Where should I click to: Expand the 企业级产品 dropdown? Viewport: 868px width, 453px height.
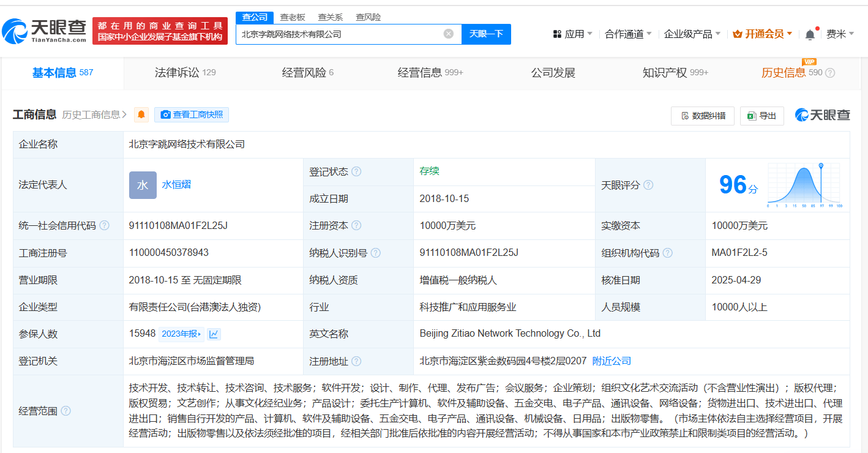pyautogui.click(x=692, y=34)
